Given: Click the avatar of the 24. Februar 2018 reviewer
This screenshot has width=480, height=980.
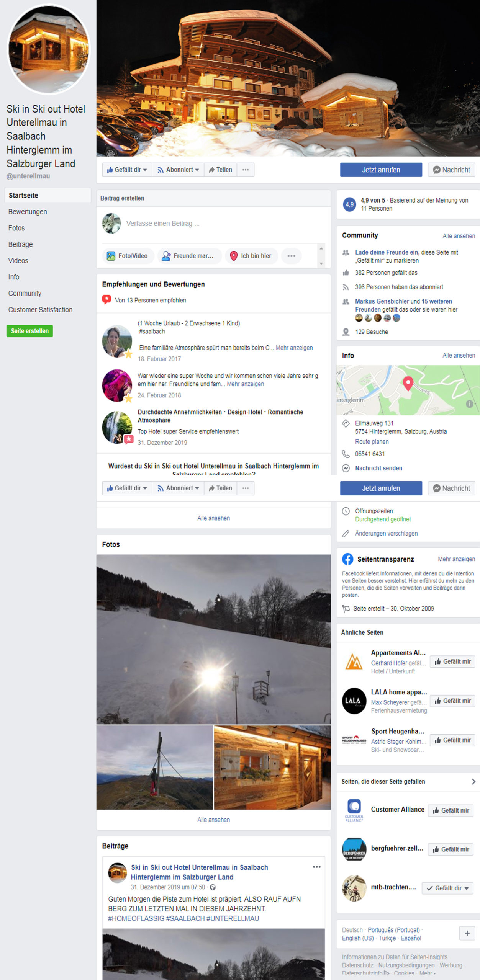Looking at the screenshot, I should 117,385.
